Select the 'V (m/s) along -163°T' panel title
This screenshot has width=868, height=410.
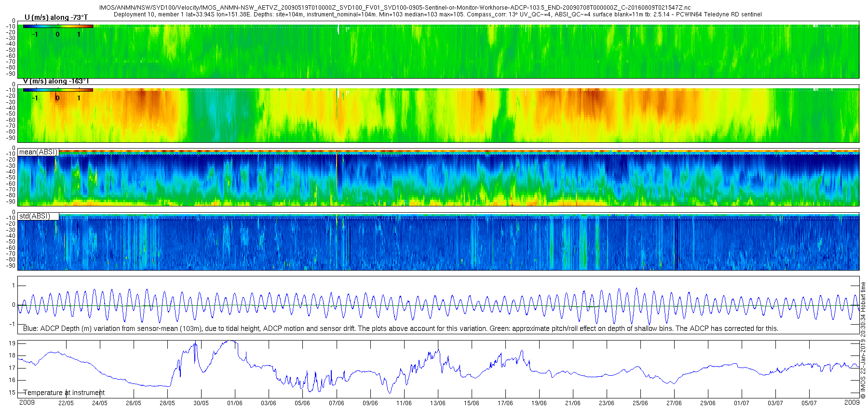coord(56,81)
